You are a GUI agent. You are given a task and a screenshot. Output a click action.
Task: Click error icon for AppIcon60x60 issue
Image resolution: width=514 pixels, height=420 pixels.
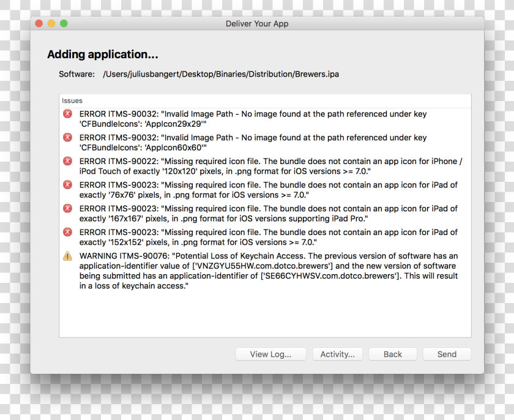pos(67,137)
